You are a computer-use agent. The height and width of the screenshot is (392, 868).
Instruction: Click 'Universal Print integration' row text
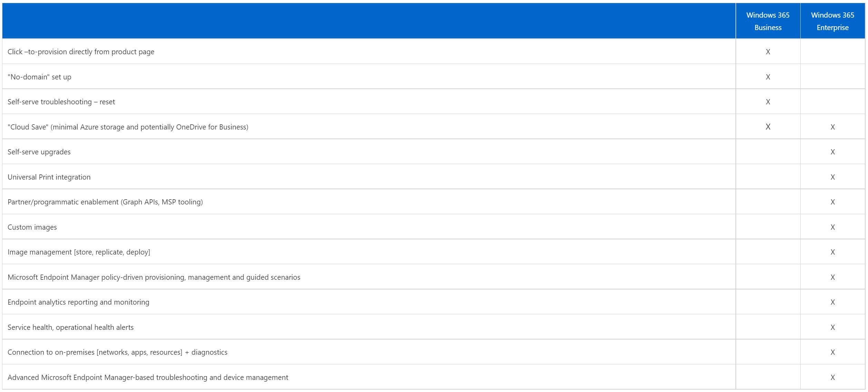coord(49,177)
